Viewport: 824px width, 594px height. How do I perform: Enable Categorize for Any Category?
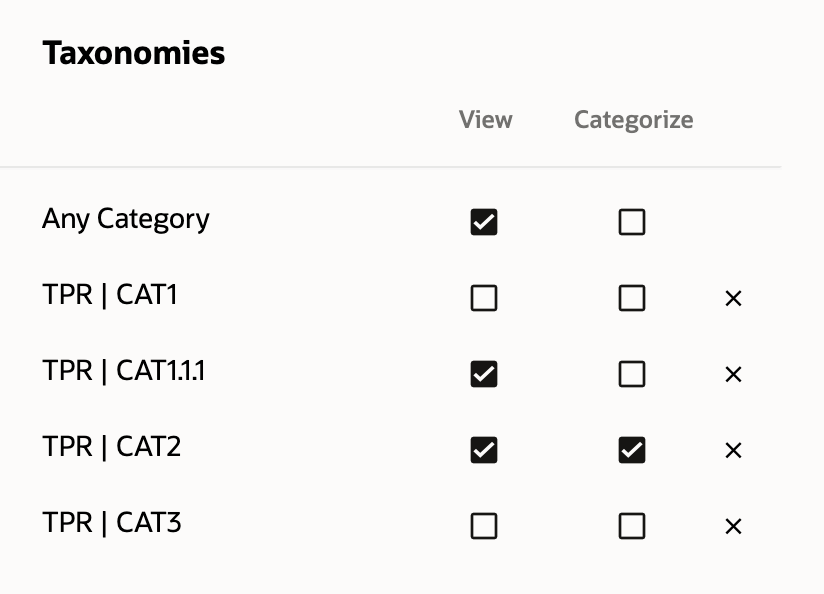pyautogui.click(x=632, y=222)
